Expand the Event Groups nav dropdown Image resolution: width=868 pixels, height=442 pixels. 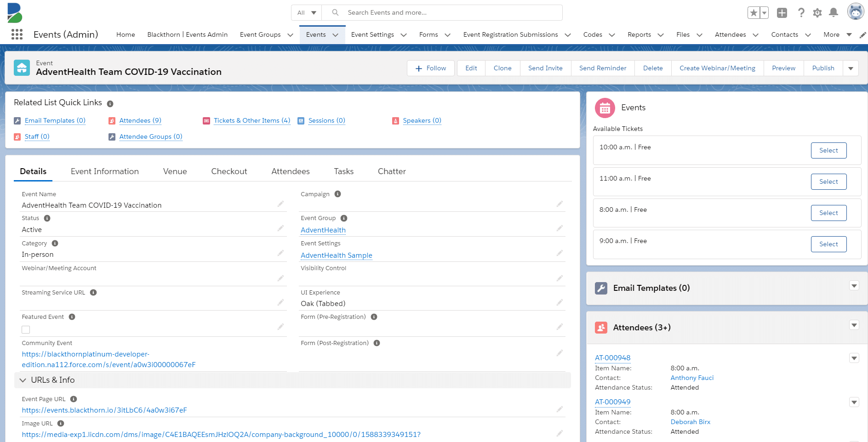tap(290, 35)
